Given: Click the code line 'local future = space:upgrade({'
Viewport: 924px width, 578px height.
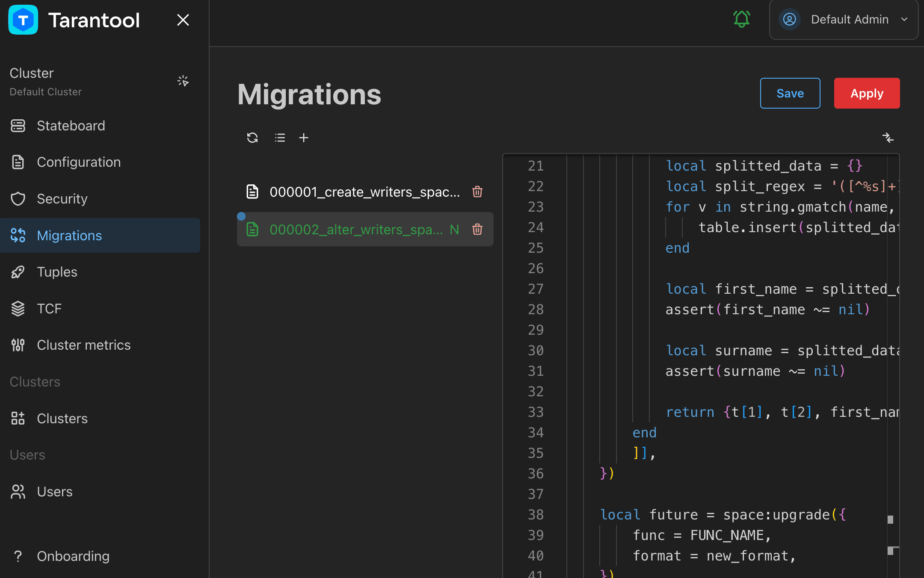Looking at the screenshot, I should (723, 515).
